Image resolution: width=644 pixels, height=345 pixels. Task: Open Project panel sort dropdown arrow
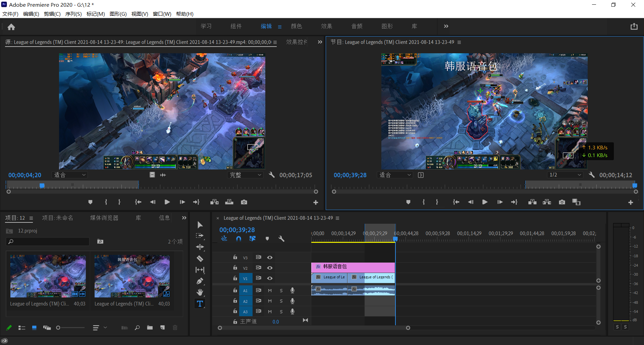click(105, 328)
